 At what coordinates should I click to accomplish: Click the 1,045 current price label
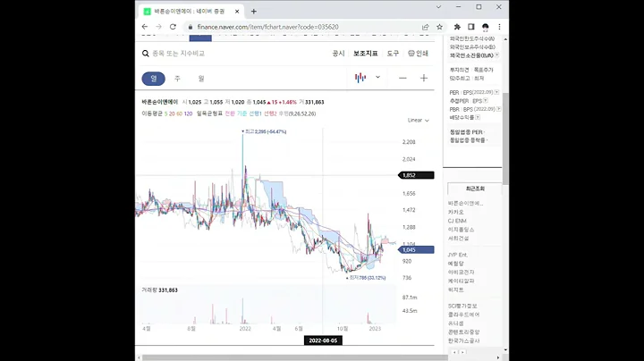pyautogui.click(x=416, y=250)
